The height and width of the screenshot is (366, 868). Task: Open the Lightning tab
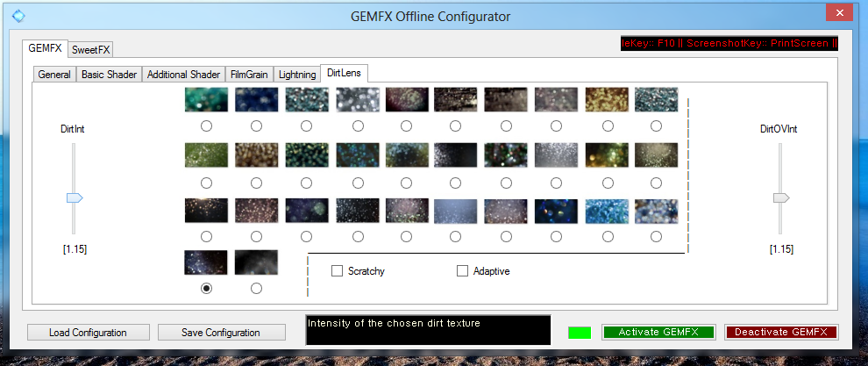tap(297, 75)
